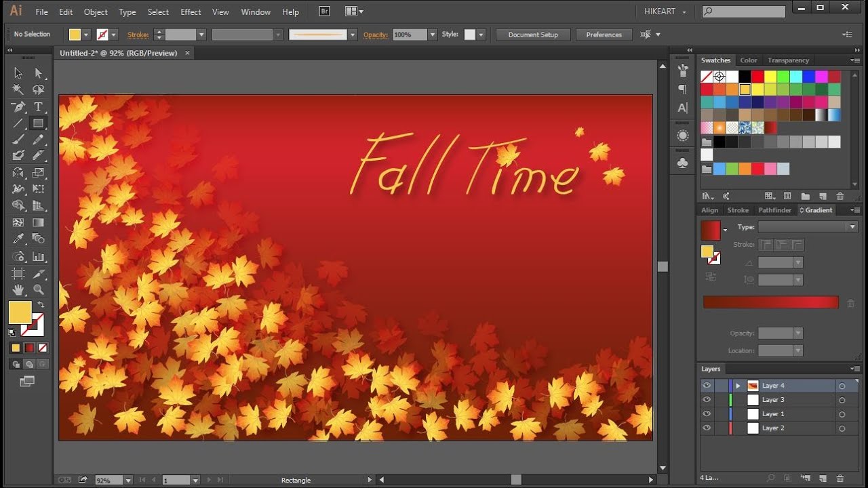Select the Pen tool
The height and width of the screenshot is (488, 868).
tap(18, 106)
